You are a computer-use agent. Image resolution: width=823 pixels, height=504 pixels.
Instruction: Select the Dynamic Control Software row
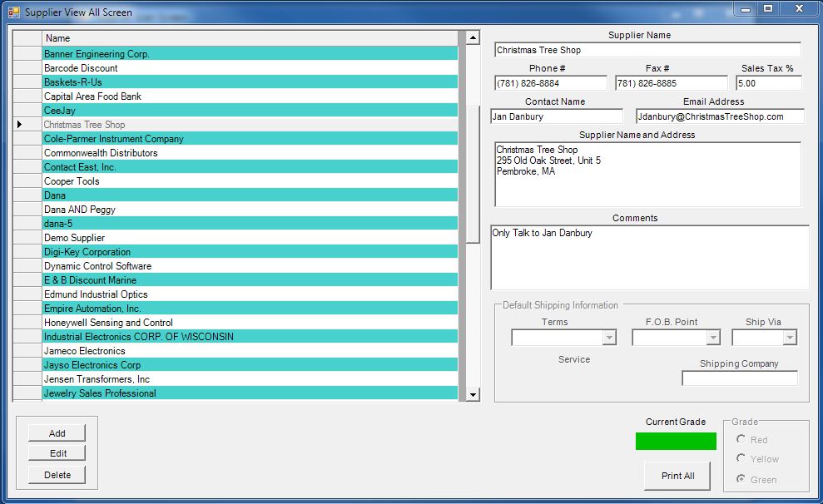pyautogui.click(x=250, y=266)
